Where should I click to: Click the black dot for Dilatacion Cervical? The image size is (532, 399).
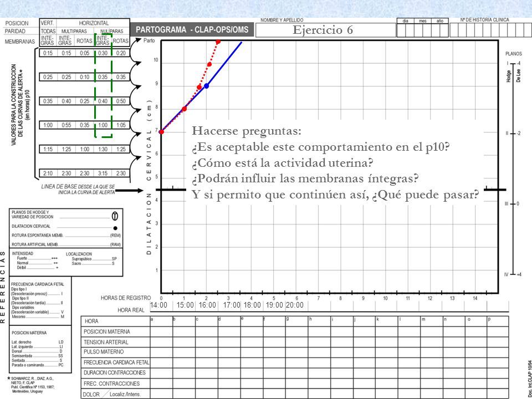click(x=115, y=228)
